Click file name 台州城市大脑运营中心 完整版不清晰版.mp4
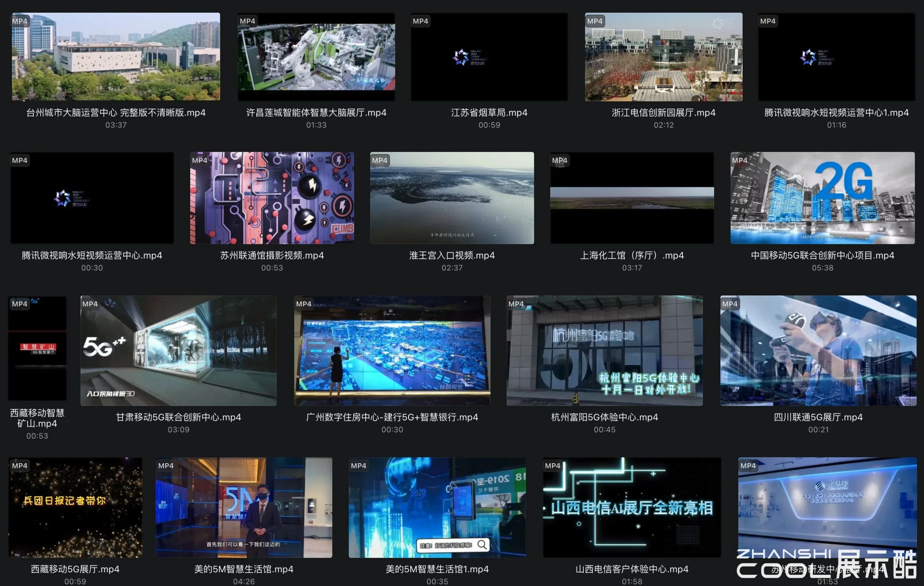 pos(116,112)
